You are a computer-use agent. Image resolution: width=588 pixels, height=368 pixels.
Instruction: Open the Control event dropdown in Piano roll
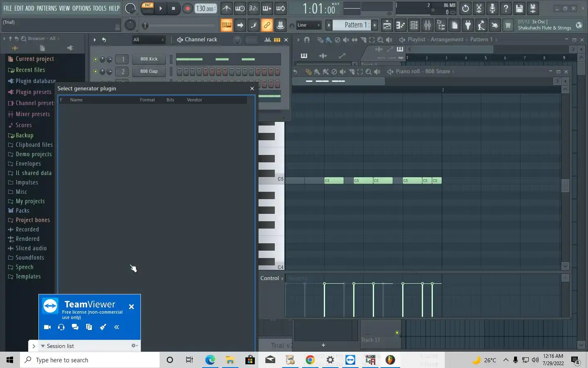point(272,278)
